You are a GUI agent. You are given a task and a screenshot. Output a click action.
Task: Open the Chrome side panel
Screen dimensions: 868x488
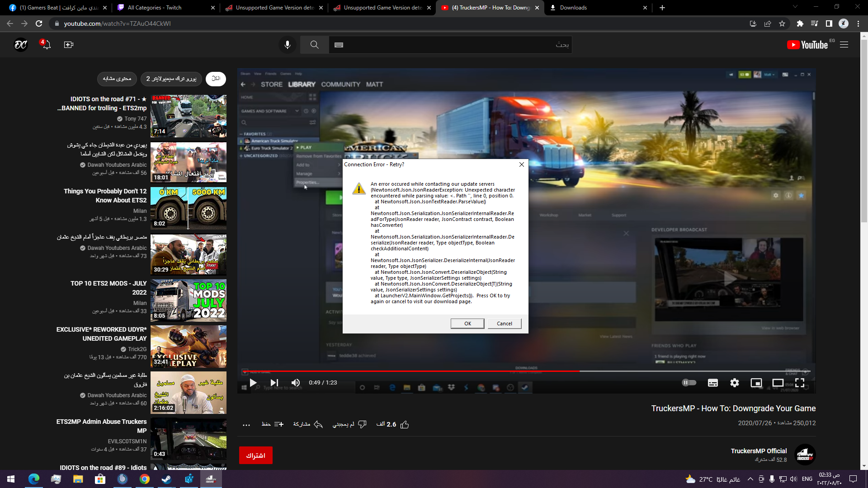(829, 23)
